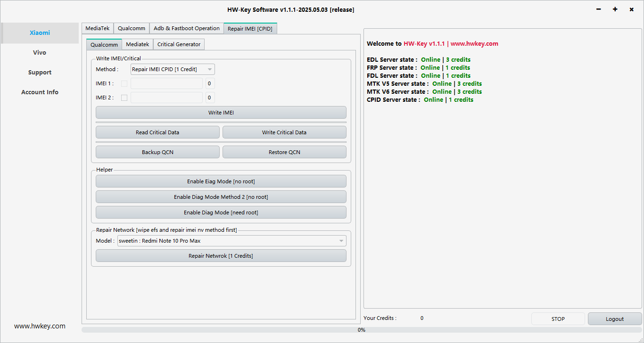
Task: Click the IMEI 2 input field
Action: point(166,98)
